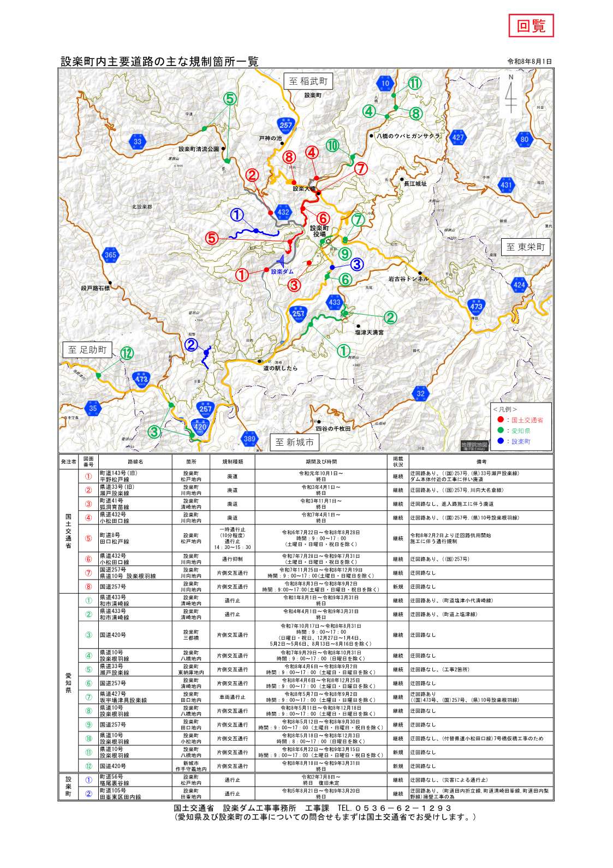Click the 道の駅したら map label

(281, 368)
